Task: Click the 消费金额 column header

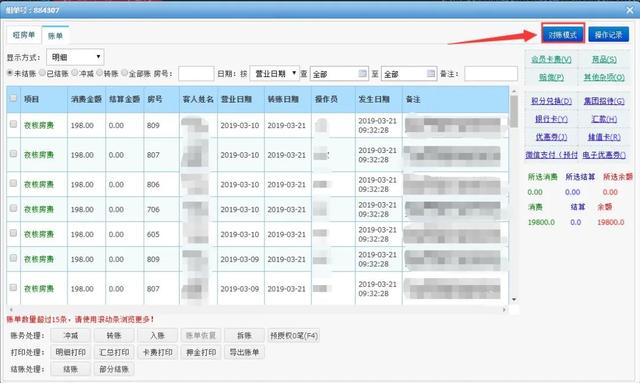Action: [86, 99]
